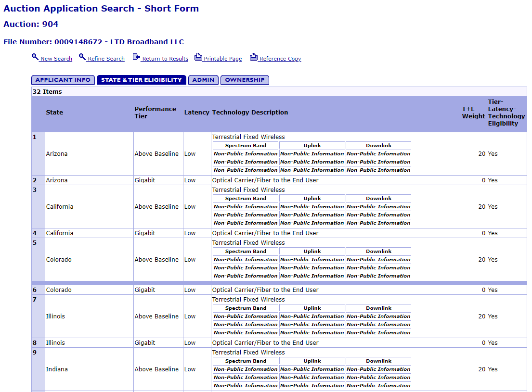Click the Latency column header
The width and height of the screenshot is (532, 392).
pyautogui.click(x=196, y=113)
